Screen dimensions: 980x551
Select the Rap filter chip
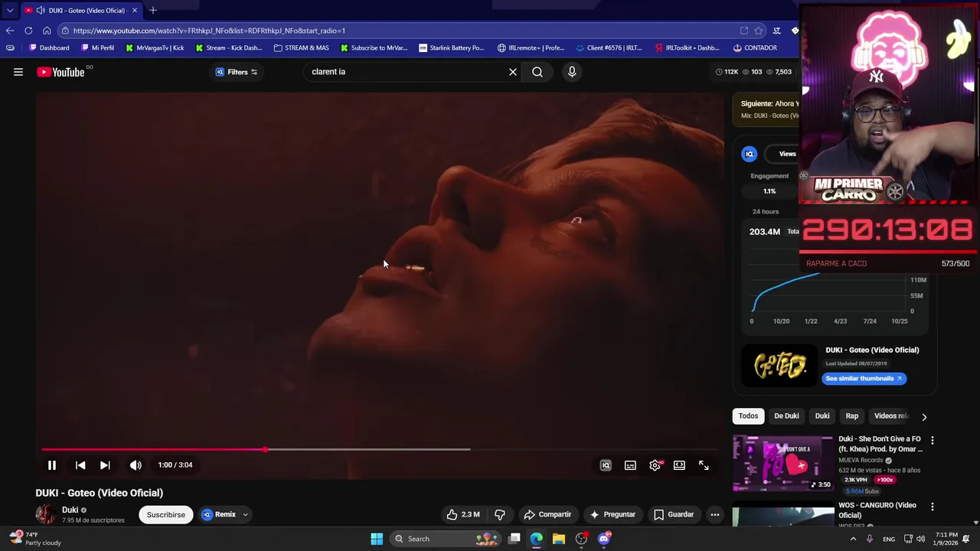(852, 416)
